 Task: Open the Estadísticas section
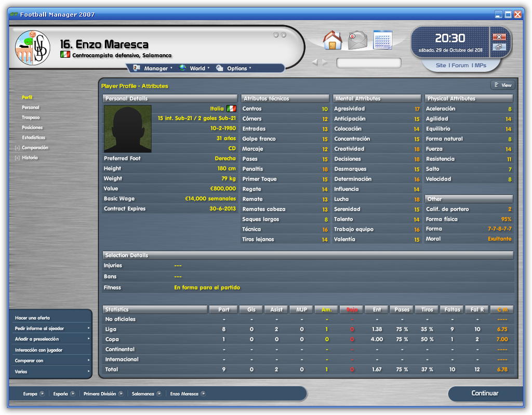tap(34, 137)
